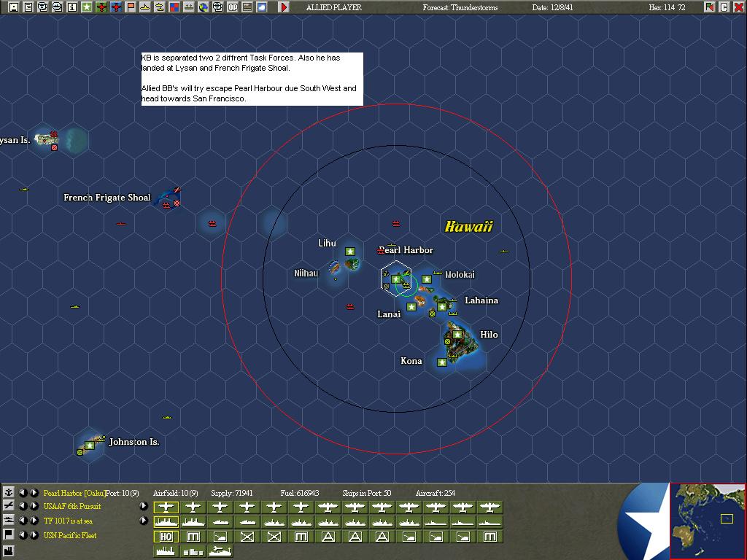Open the document list report icon
This screenshot has height=560, width=747.
[x=28, y=7]
